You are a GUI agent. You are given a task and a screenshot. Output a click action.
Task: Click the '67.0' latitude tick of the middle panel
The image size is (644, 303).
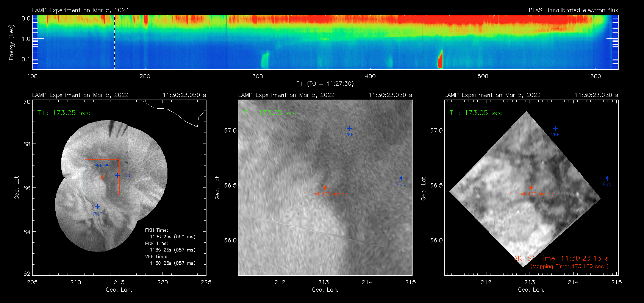230,130
